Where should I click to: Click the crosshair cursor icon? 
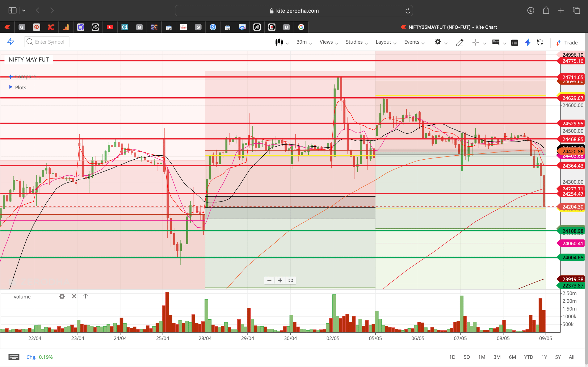[x=475, y=42]
